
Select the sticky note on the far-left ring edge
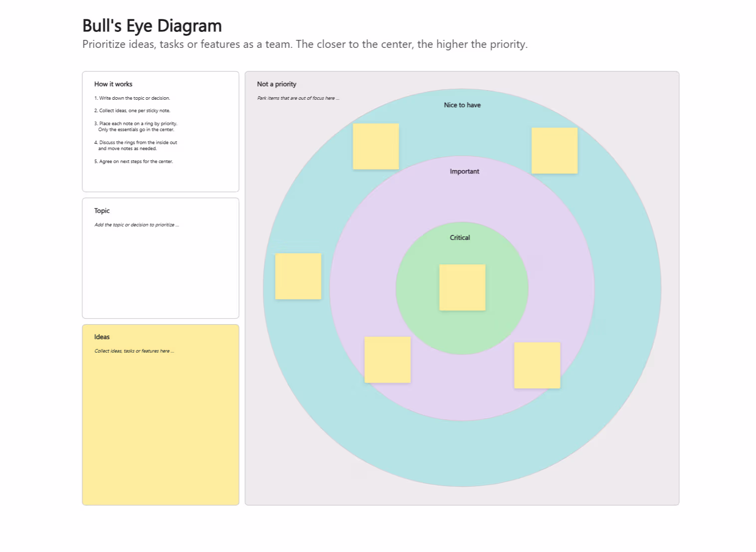point(298,276)
